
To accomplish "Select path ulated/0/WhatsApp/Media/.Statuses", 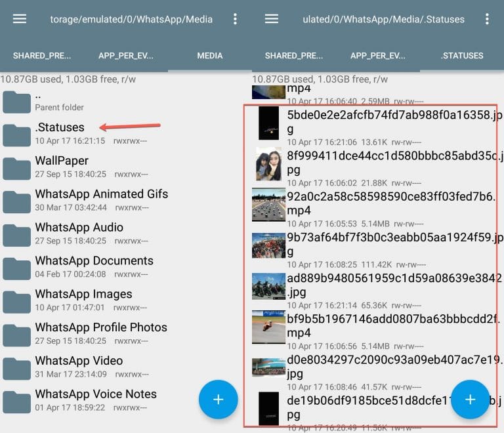I will point(383,19).
